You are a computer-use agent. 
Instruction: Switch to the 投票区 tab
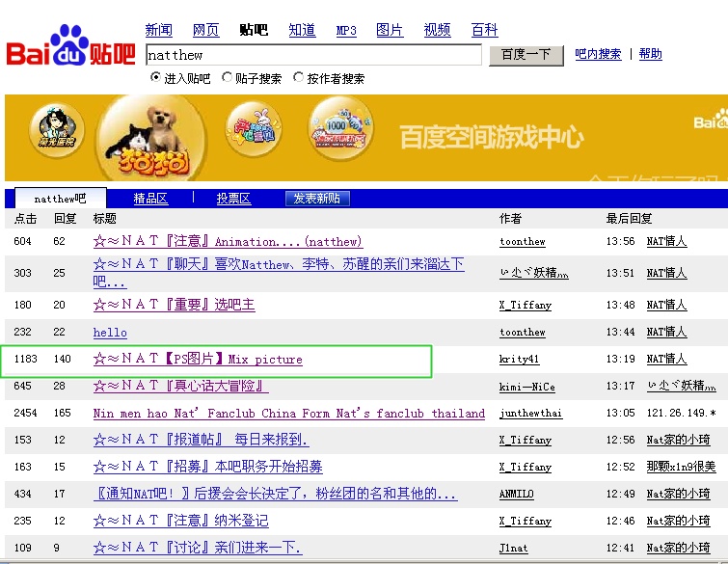click(x=234, y=199)
